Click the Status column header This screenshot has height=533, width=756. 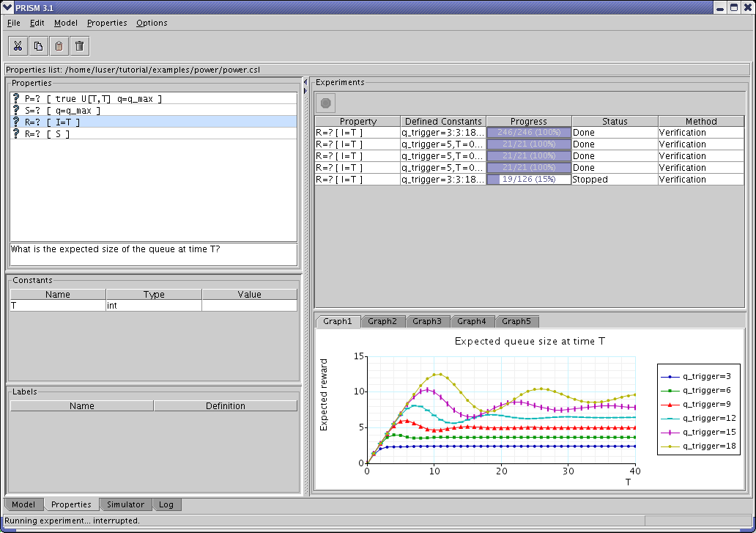click(x=615, y=121)
